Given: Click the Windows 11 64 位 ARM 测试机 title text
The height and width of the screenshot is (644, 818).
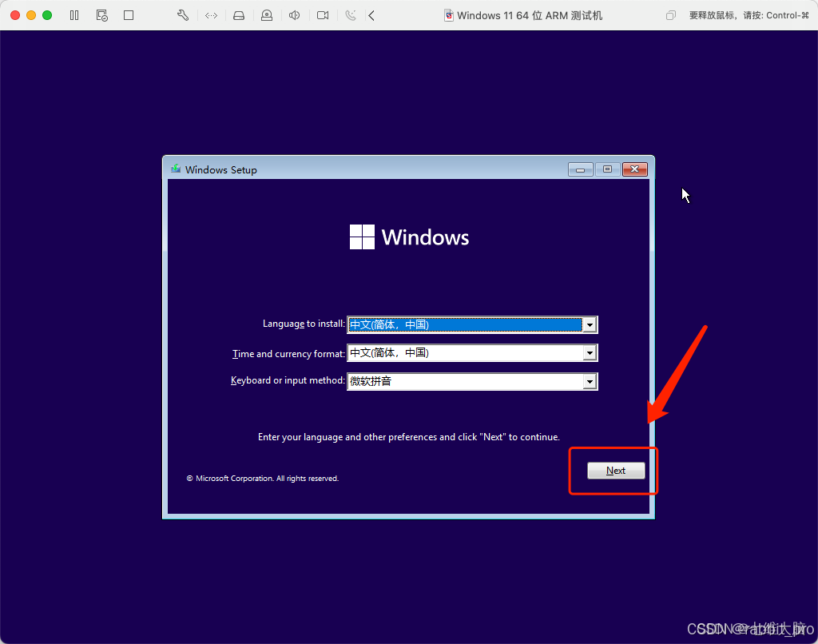Looking at the screenshot, I should (530, 16).
